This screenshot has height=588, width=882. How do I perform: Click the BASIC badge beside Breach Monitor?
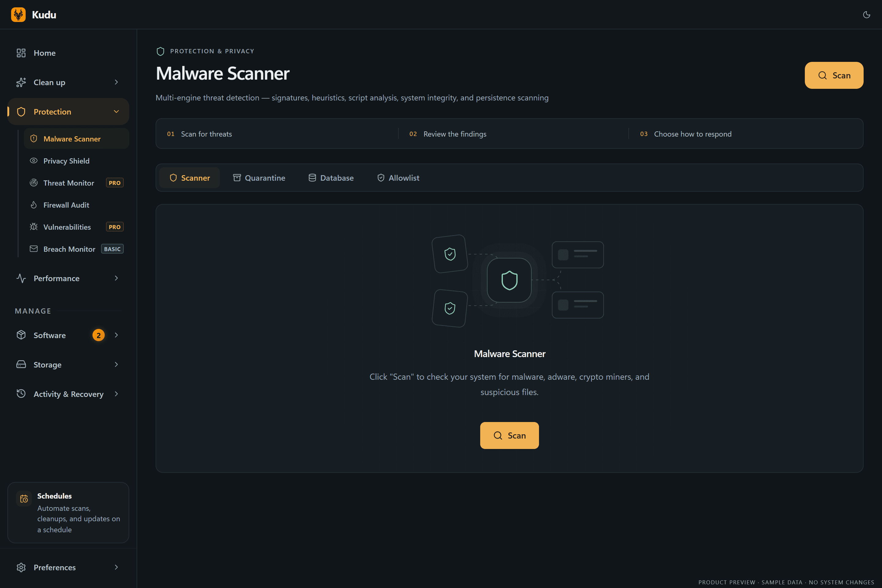pyautogui.click(x=112, y=249)
